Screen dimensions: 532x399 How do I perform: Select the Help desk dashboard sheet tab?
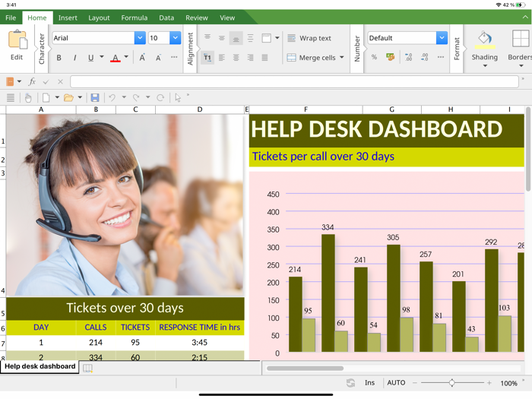coord(40,366)
